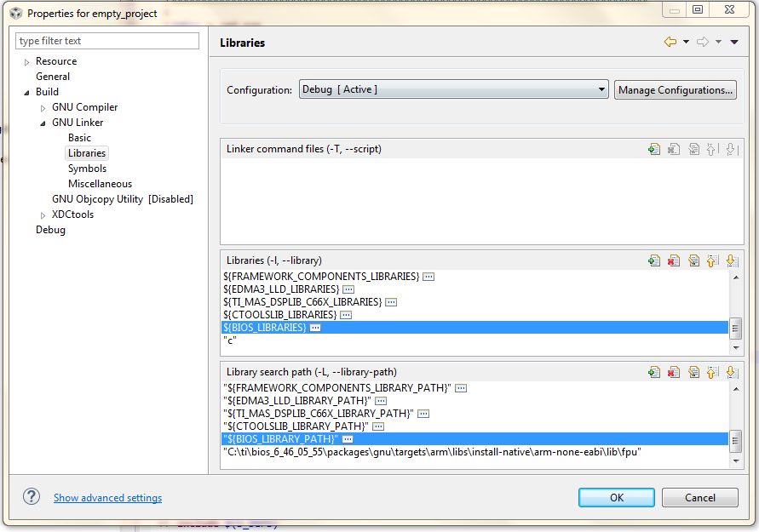Click scroll-down arrow of Library search path
Viewport: 759px width, 532px height.
736,460
